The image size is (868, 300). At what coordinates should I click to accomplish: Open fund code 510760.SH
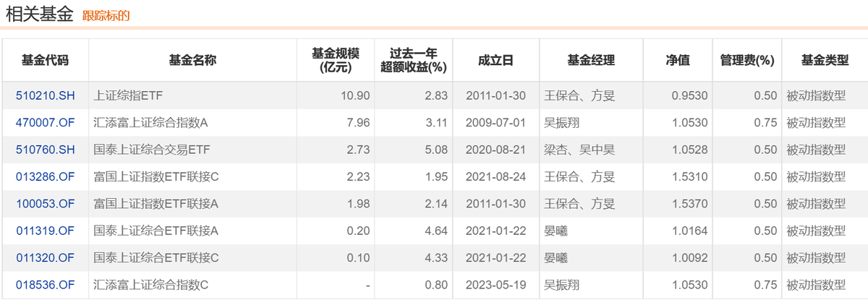tap(45, 150)
